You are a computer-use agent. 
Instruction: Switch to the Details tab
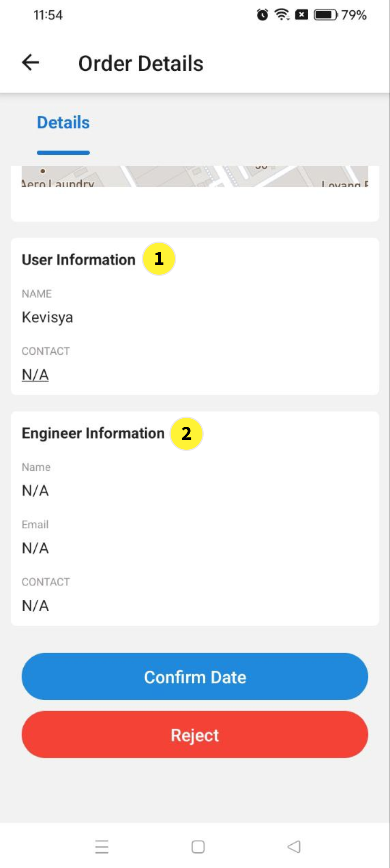[64, 123]
